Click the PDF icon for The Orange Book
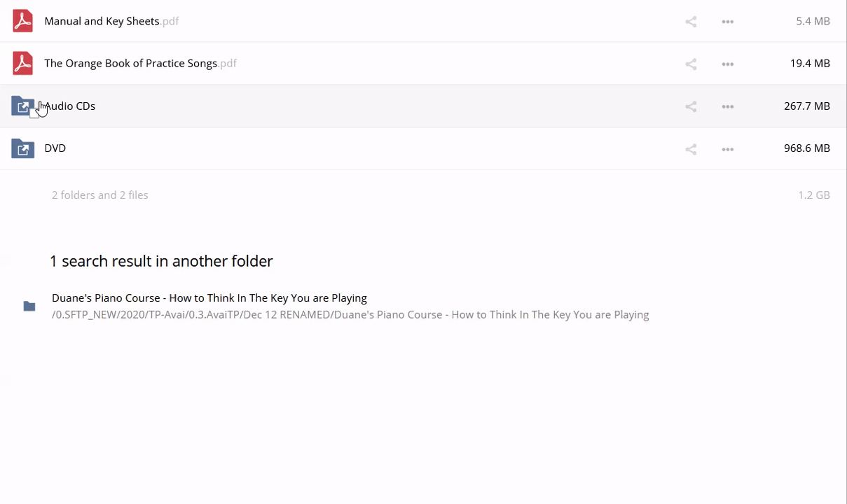The height and width of the screenshot is (504, 847). click(22, 64)
